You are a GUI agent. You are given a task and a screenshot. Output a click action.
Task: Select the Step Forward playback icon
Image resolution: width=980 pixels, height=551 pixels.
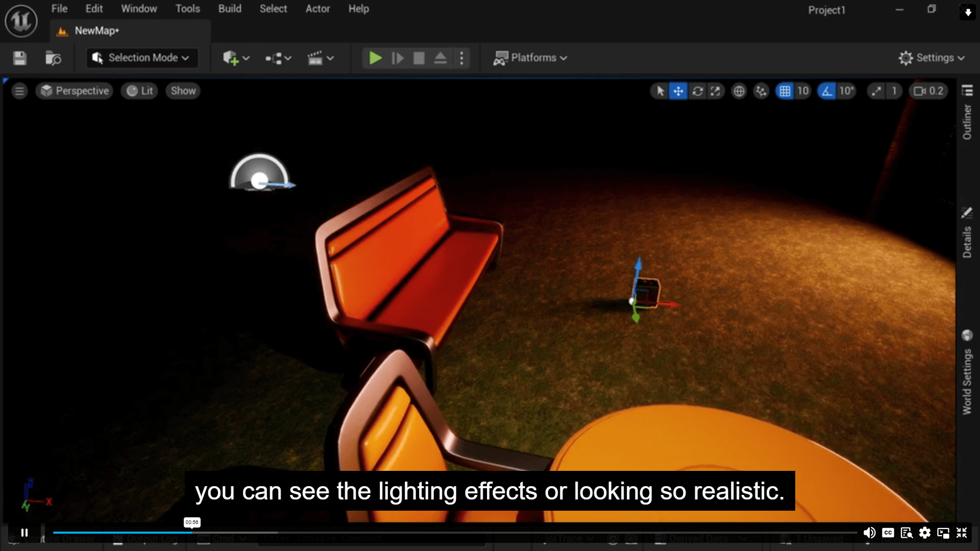tap(397, 57)
